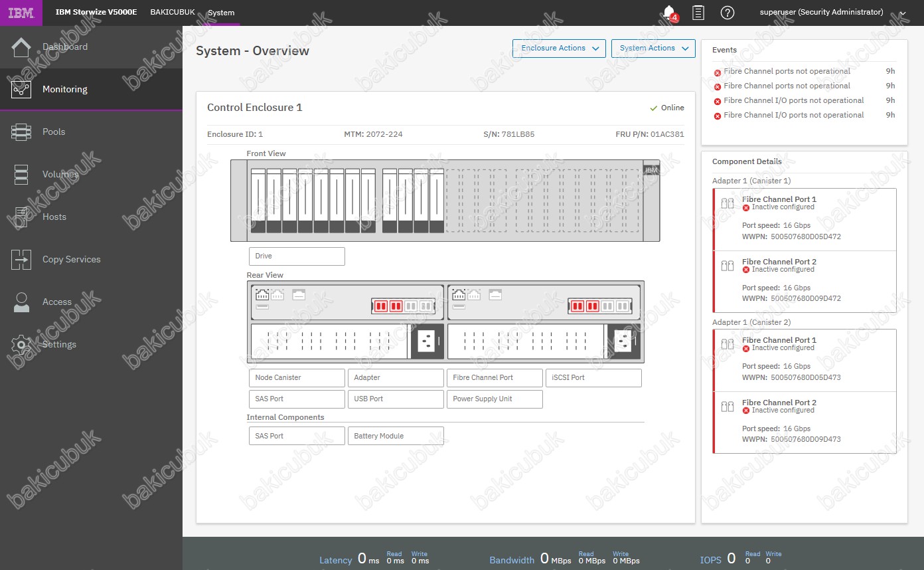Highlight Fibre Channel Port legend item
This screenshot has height=570, width=924.
pos(495,378)
